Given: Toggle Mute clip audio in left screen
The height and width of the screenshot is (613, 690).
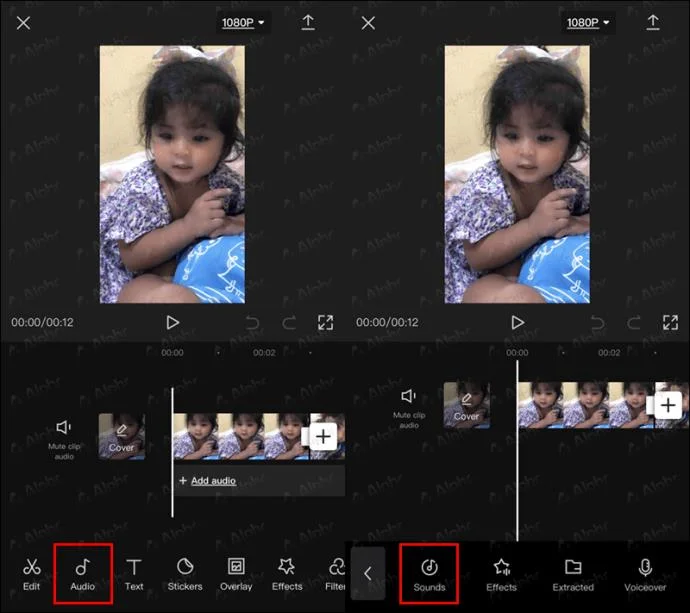Looking at the screenshot, I should 64,440.
